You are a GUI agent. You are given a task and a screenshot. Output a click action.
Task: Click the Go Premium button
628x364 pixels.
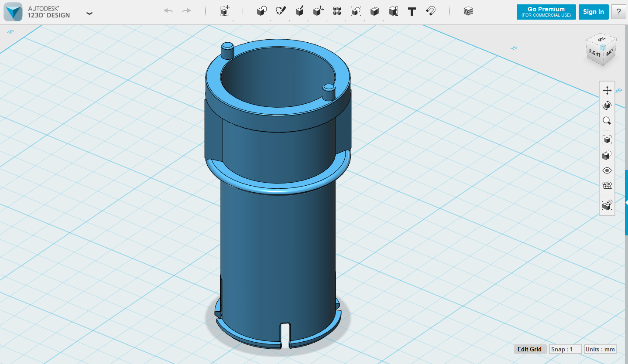pos(546,12)
